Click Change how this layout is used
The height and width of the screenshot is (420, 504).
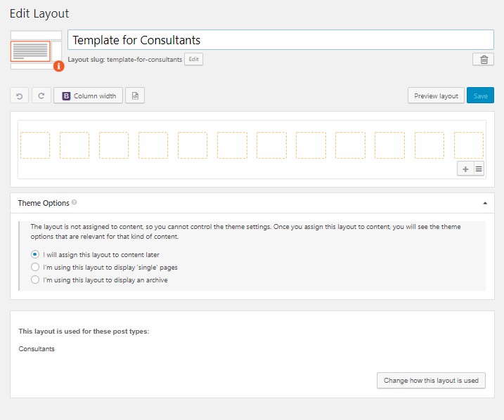pos(431,381)
